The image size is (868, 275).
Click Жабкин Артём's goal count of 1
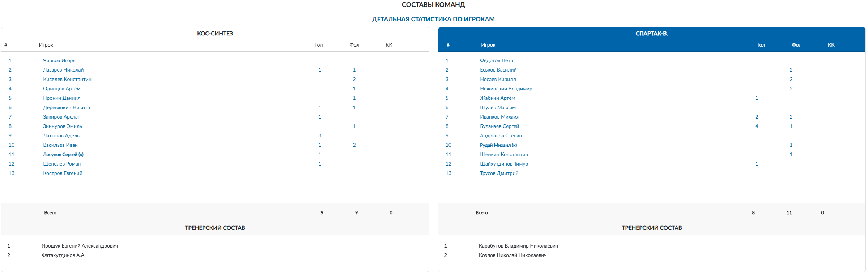[x=757, y=98]
